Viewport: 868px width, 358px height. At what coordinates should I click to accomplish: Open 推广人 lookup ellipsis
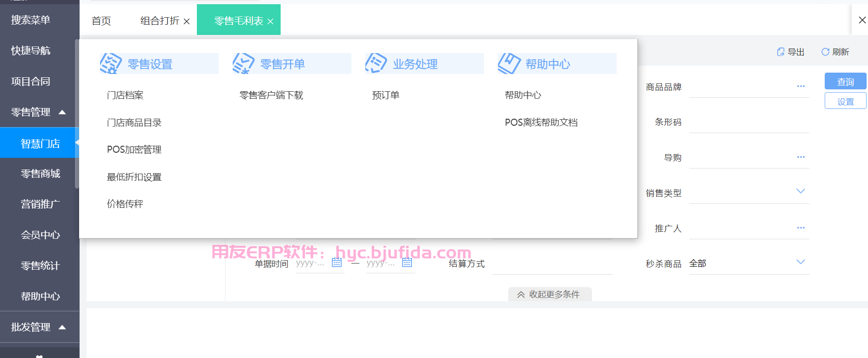[x=801, y=228]
